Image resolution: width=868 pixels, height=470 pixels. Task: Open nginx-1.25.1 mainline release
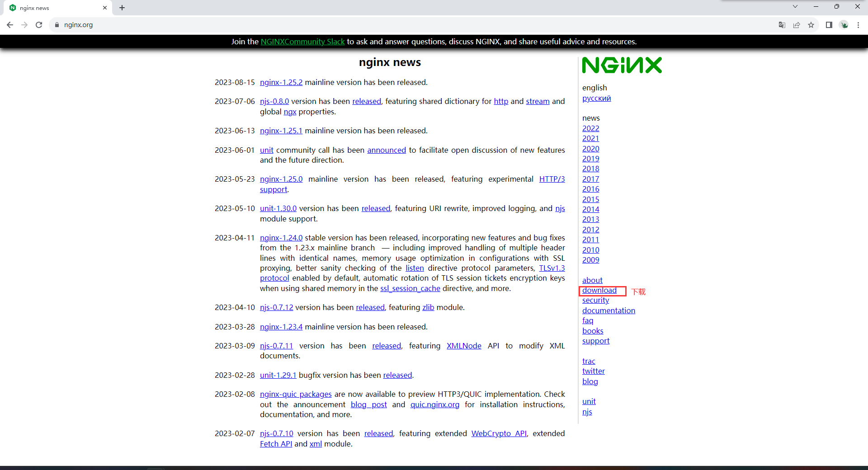pos(281,131)
